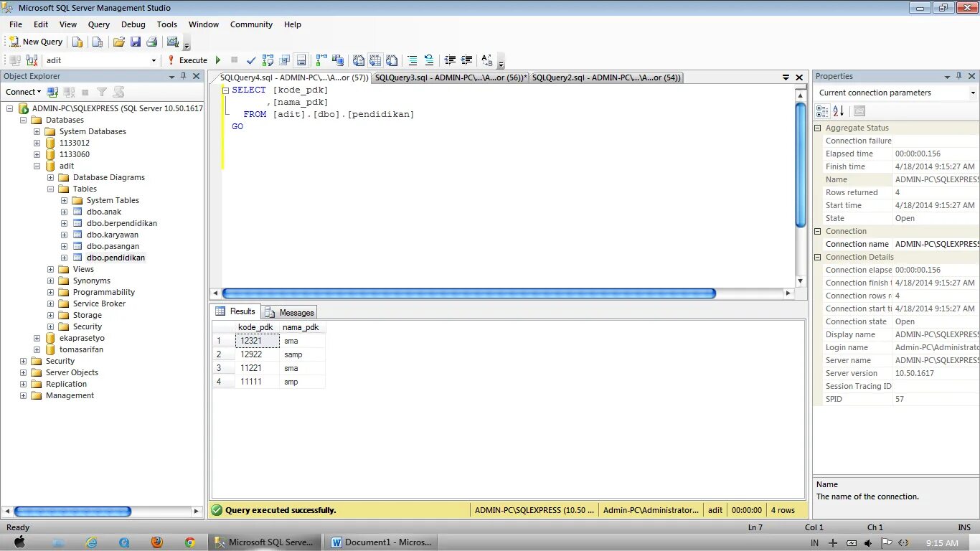Viewport: 980px width, 551px height.
Task: Click the Categorized icon in Properties
Action: (822, 111)
